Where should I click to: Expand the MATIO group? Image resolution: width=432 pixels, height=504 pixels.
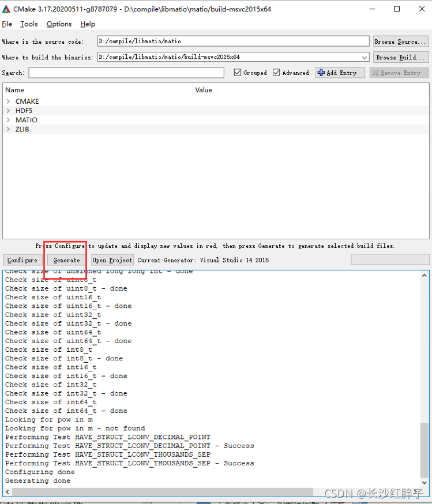click(8, 120)
